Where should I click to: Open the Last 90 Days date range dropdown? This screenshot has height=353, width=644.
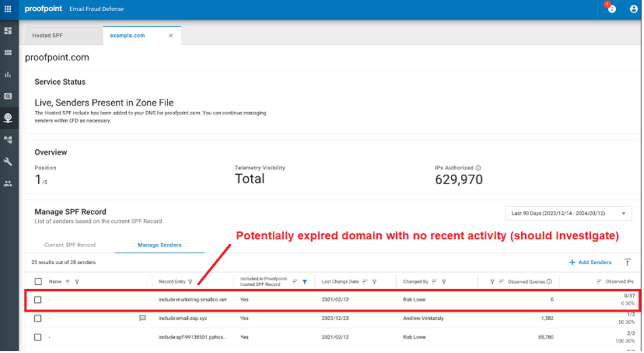[x=568, y=213]
